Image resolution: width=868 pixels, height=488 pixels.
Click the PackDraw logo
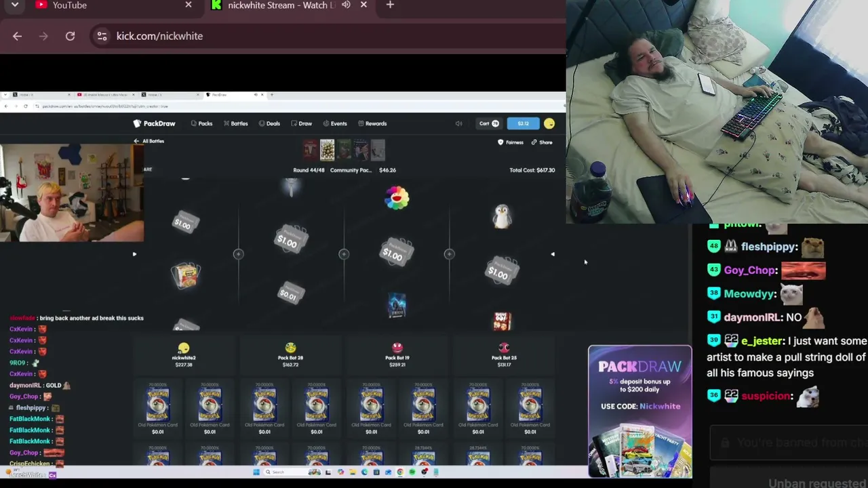(x=154, y=123)
